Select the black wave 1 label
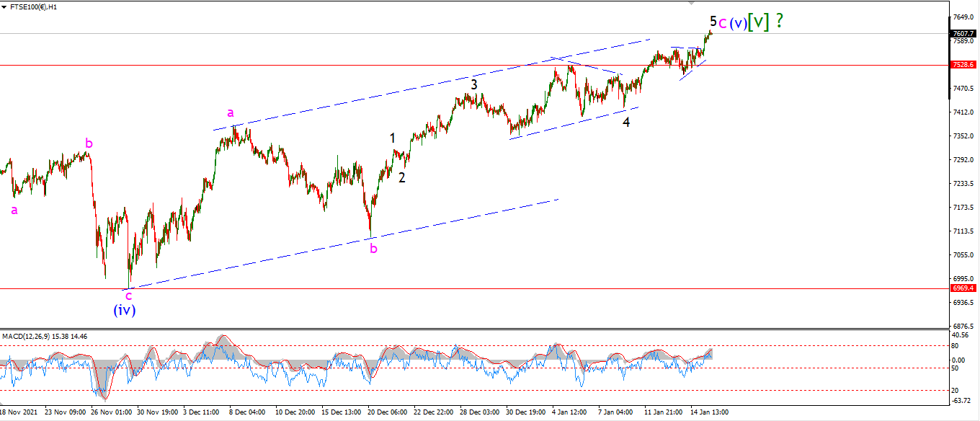This screenshot has width=980, height=421. [x=393, y=138]
